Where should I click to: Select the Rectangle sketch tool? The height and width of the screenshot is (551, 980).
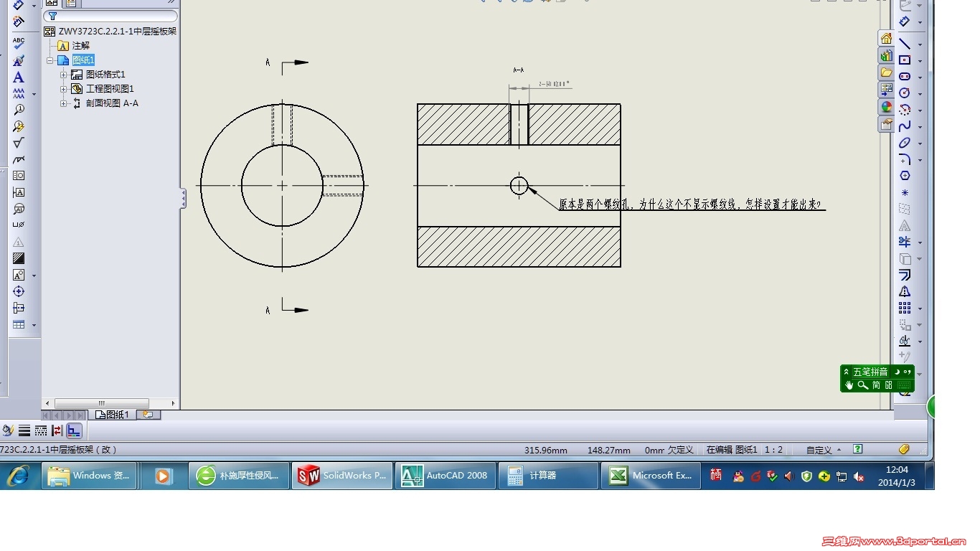coord(905,60)
